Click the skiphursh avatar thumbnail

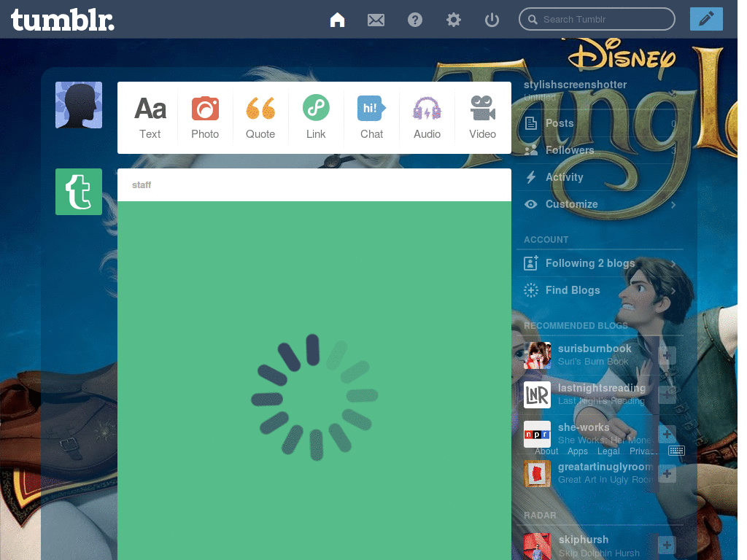[x=537, y=547]
